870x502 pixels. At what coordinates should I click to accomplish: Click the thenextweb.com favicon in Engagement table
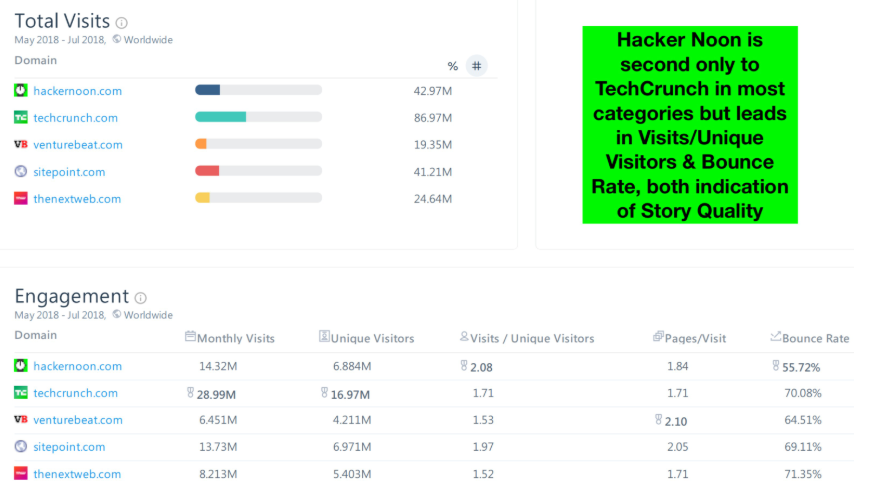(x=21, y=473)
